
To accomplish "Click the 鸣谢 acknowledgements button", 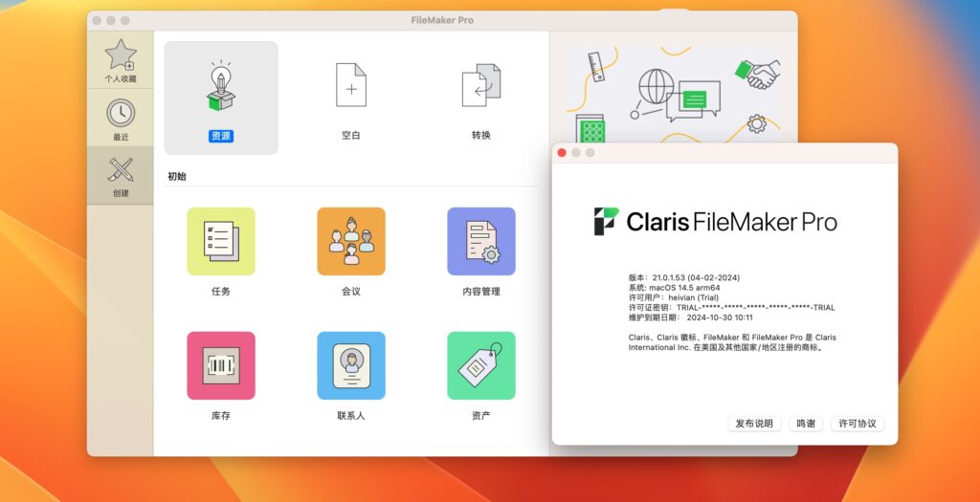I will tap(806, 424).
